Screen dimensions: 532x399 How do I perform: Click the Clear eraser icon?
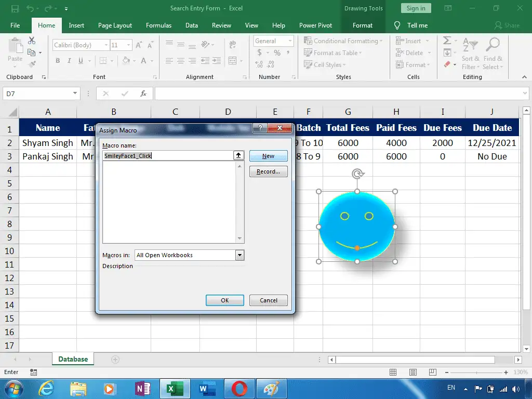(x=447, y=64)
